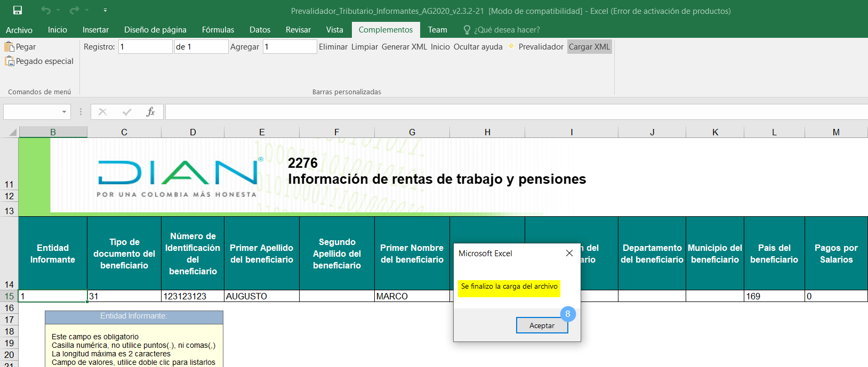
Task: Click cell with value 31
Action: [124, 296]
